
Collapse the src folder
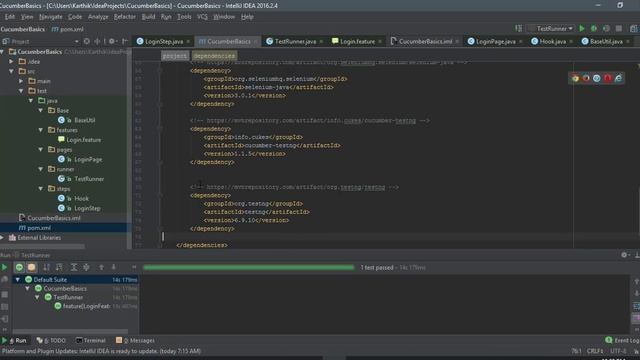click(12, 71)
